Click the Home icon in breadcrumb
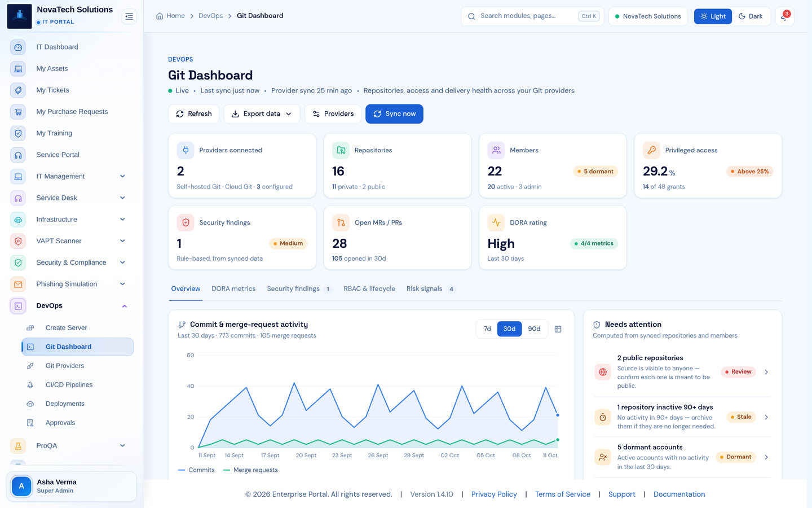Image resolution: width=812 pixels, height=508 pixels. (x=160, y=16)
